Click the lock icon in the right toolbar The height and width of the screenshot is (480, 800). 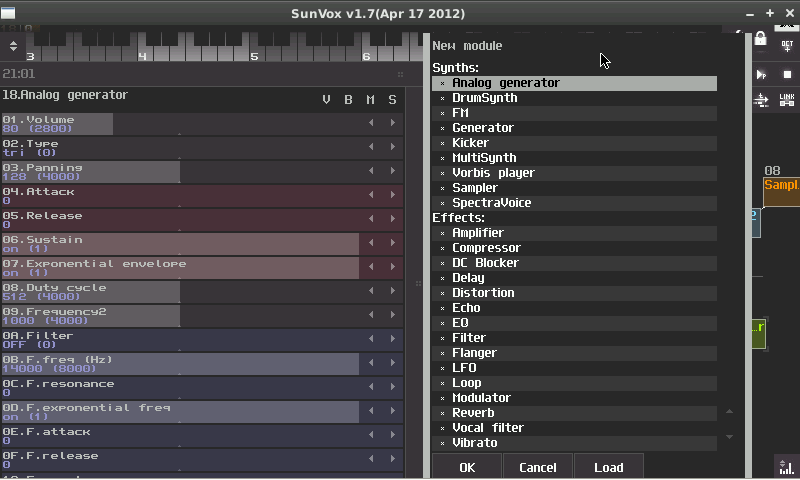pos(760,39)
